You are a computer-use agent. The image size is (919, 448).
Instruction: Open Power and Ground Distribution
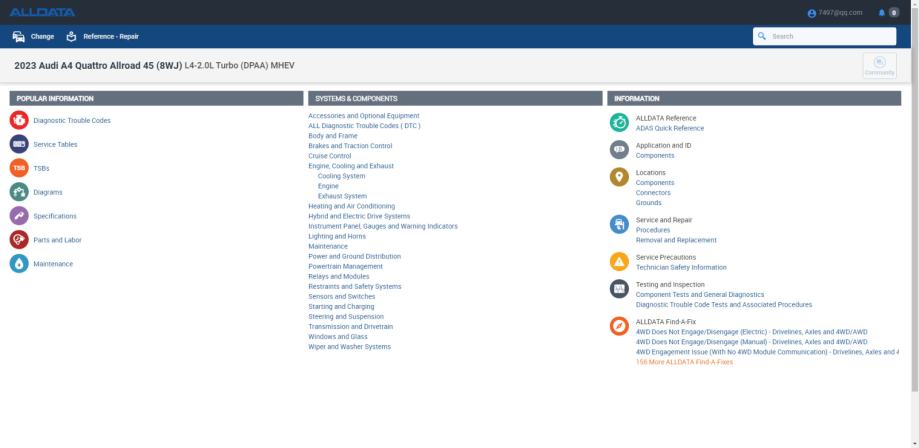[x=355, y=256]
